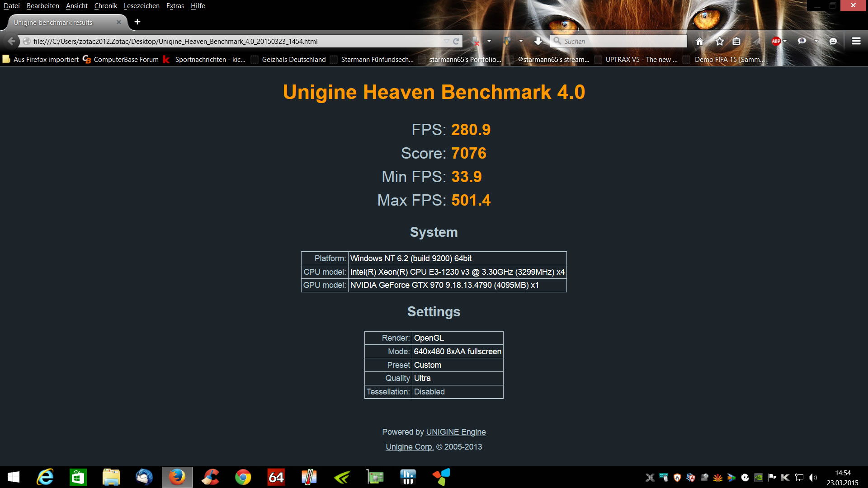Reload the page with refresh icon
This screenshot has width=868, height=488.
(456, 41)
